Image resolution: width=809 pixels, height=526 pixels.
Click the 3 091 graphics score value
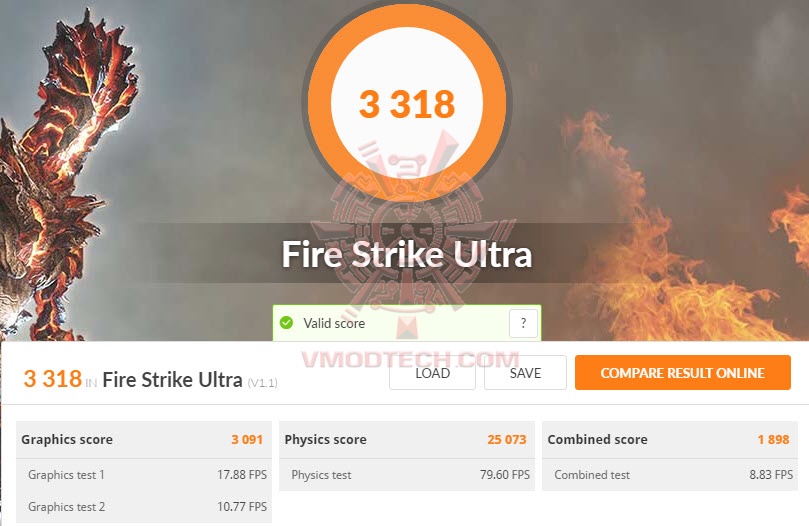point(247,440)
